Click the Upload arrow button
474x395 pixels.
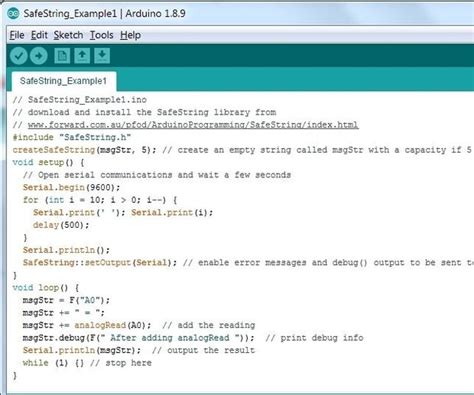click(x=38, y=56)
